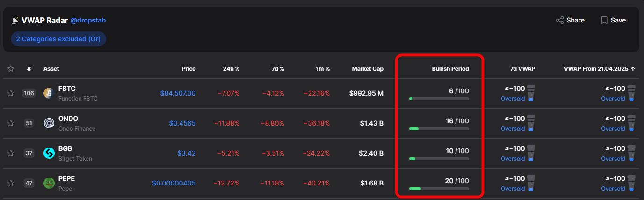Toggle the PEPE watchlist star
The width and height of the screenshot is (644, 200).
point(11,183)
